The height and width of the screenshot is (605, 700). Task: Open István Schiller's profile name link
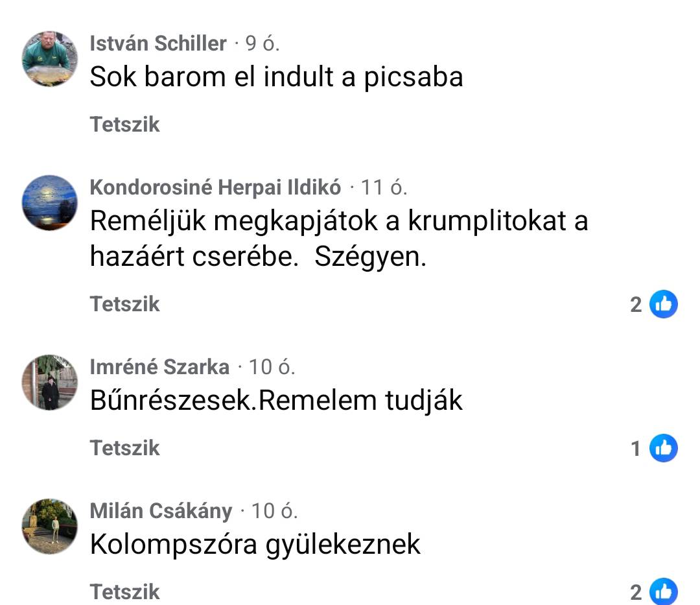[158, 43]
